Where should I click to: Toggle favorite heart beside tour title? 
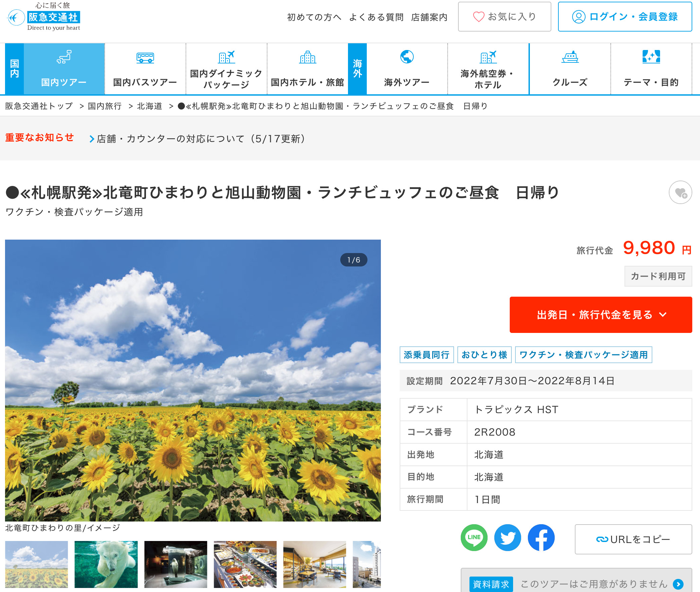point(680,193)
